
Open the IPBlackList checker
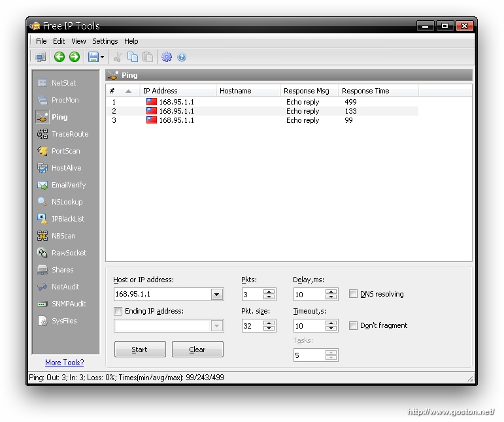67,219
